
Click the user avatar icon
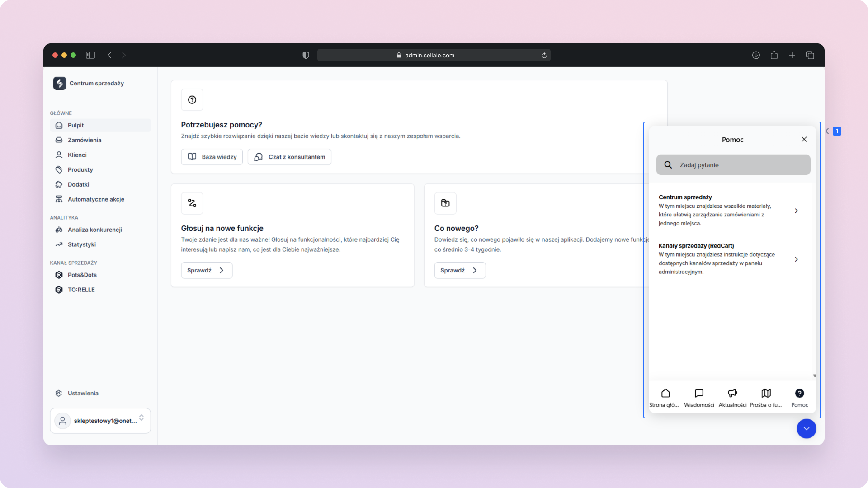(x=63, y=421)
